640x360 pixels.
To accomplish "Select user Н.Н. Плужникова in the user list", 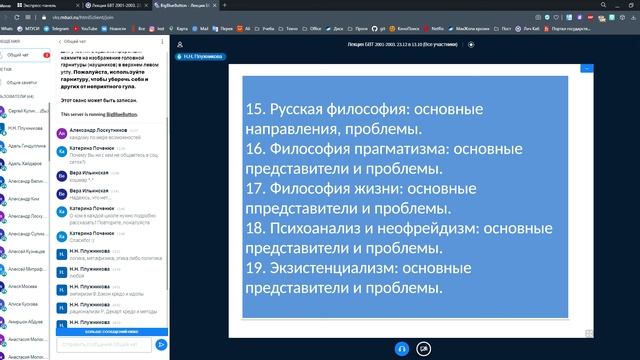I will [x=24, y=129].
